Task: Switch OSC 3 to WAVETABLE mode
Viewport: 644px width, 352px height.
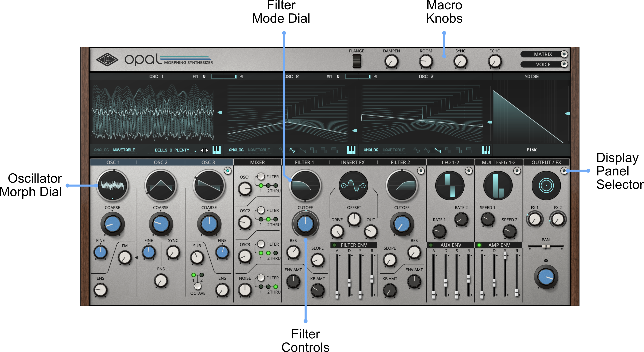Action: tap(393, 150)
